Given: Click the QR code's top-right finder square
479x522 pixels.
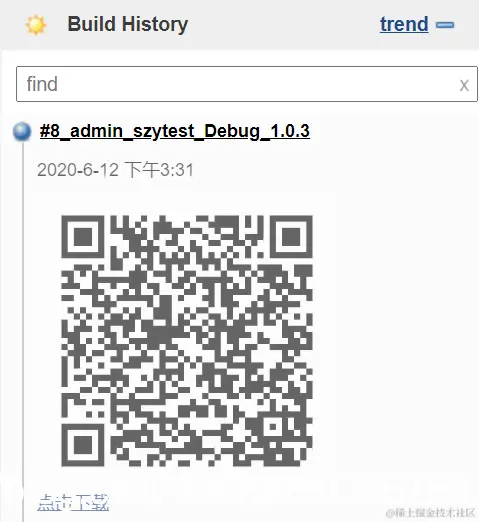Looking at the screenshot, I should (291, 237).
